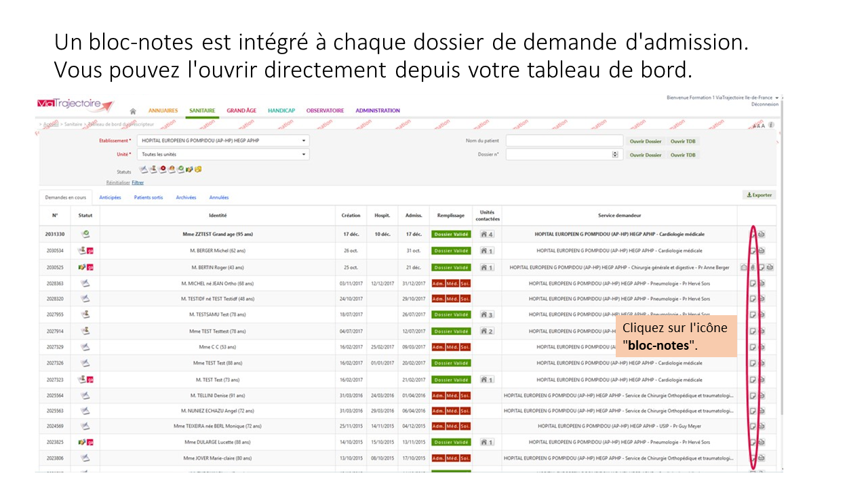The width and height of the screenshot is (868, 488).
Task: Open the GRAND ÂGE menu
Action: click(x=241, y=110)
